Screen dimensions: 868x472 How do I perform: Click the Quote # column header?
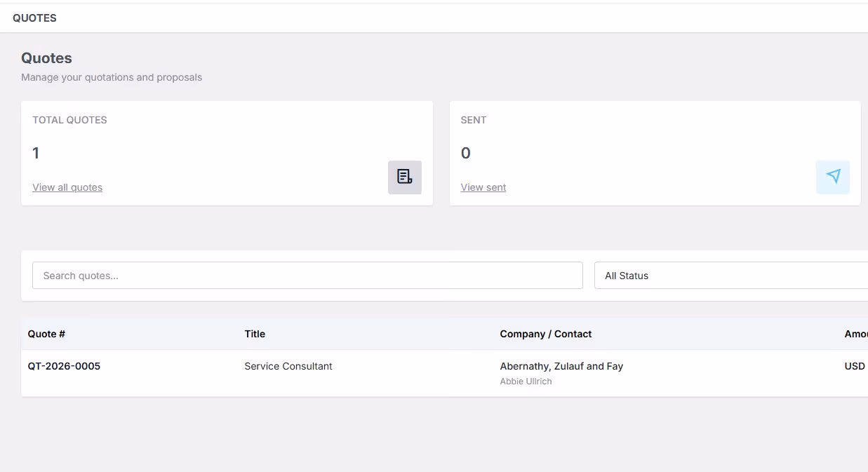(x=46, y=334)
